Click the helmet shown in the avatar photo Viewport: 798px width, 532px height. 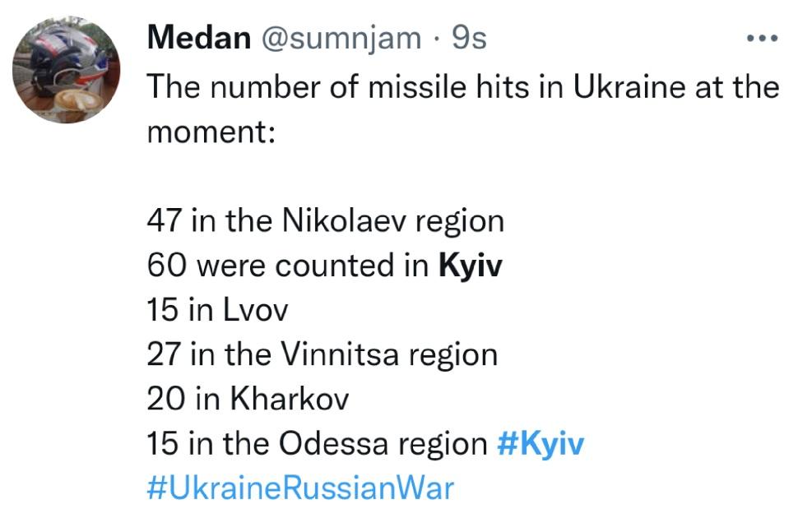67,57
